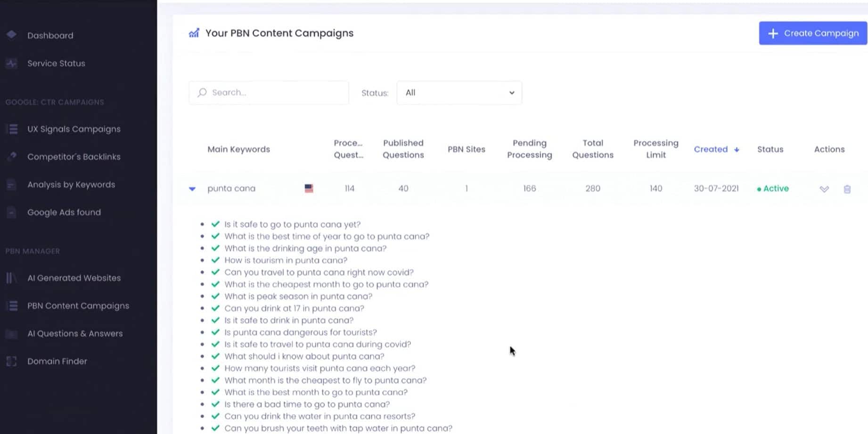The image size is (868, 434).
Task: Open the Status filter dropdown
Action: [459, 93]
